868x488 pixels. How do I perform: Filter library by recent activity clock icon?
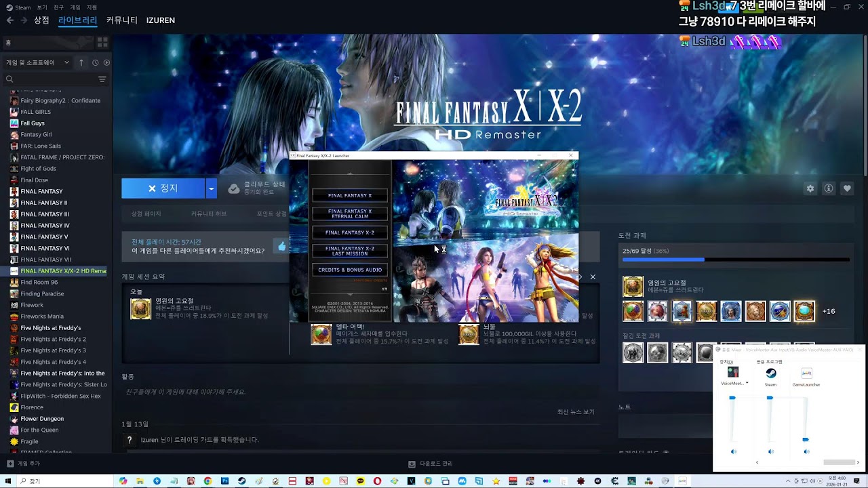pyautogui.click(x=96, y=62)
